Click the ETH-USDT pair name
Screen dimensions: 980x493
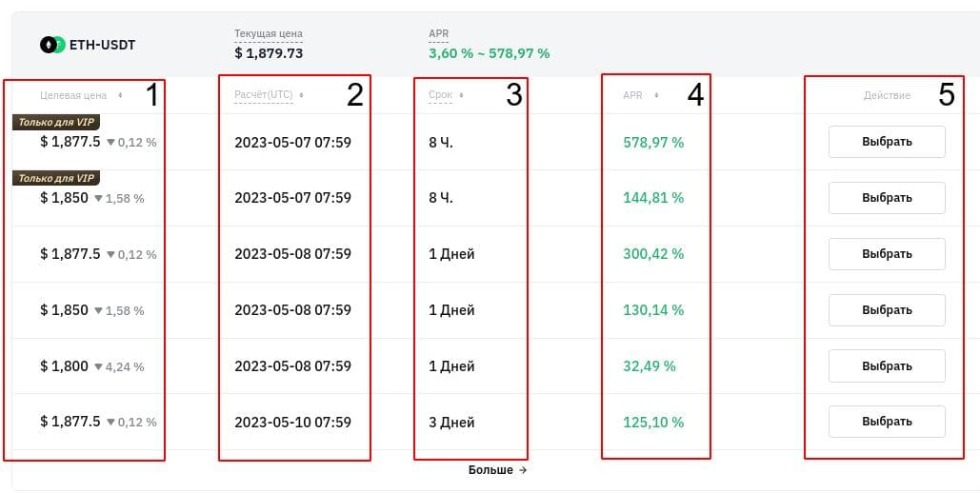click(103, 45)
